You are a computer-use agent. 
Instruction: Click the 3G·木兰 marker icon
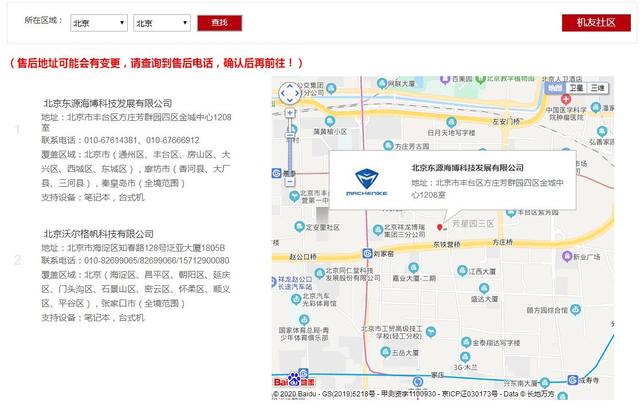coord(465,357)
